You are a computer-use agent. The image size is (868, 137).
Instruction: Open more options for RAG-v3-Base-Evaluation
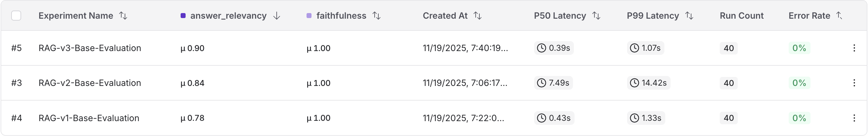854,48
